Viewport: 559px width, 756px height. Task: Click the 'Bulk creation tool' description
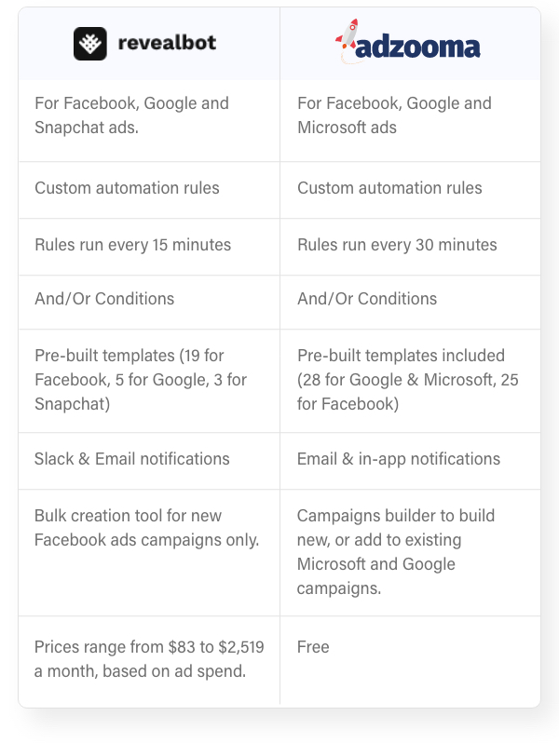coord(146,528)
